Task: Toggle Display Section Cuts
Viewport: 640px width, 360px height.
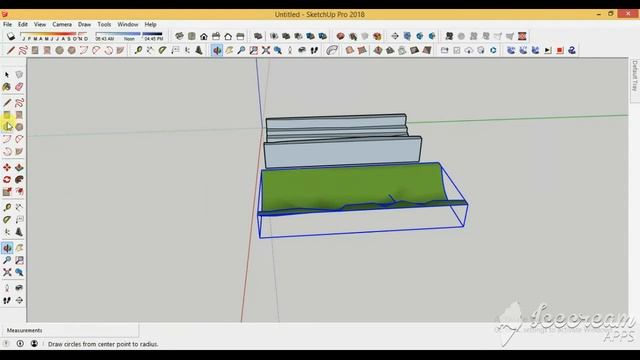Action: [419, 36]
